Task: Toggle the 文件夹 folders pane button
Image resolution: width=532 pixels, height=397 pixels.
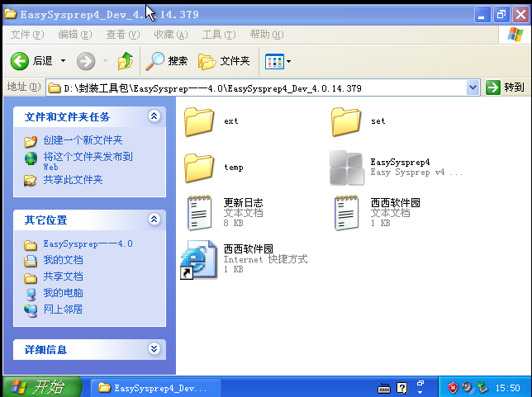Action: click(224, 61)
